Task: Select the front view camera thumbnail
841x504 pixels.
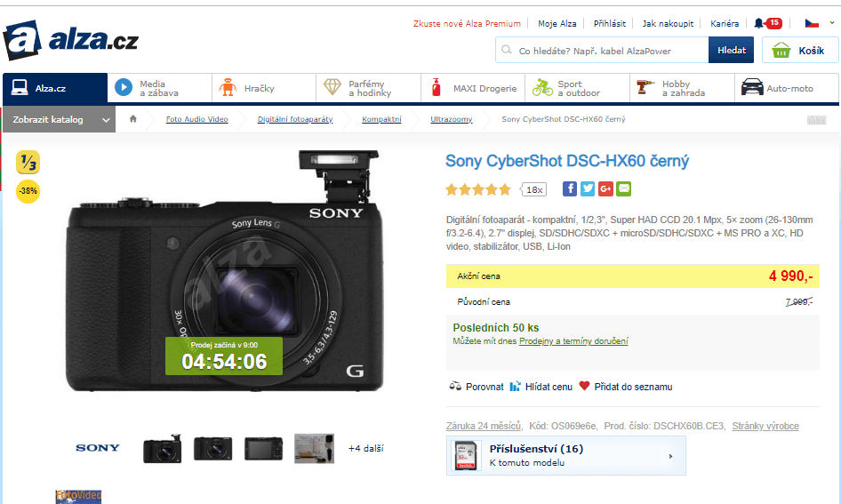Action: click(213, 449)
